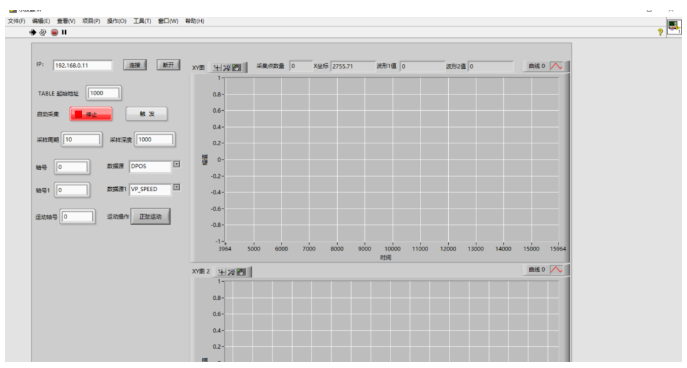Open the 查看(V) menu
This screenshot has height=368, width=687.
[66, 21]
